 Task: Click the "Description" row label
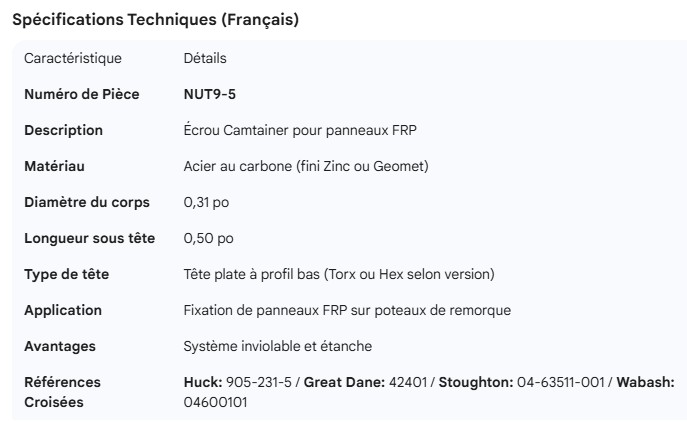click(63, 131)
